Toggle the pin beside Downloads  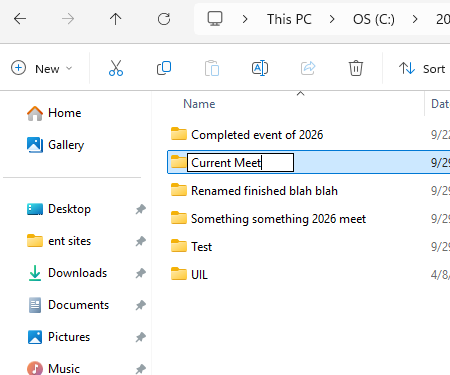tap(141, 273)
